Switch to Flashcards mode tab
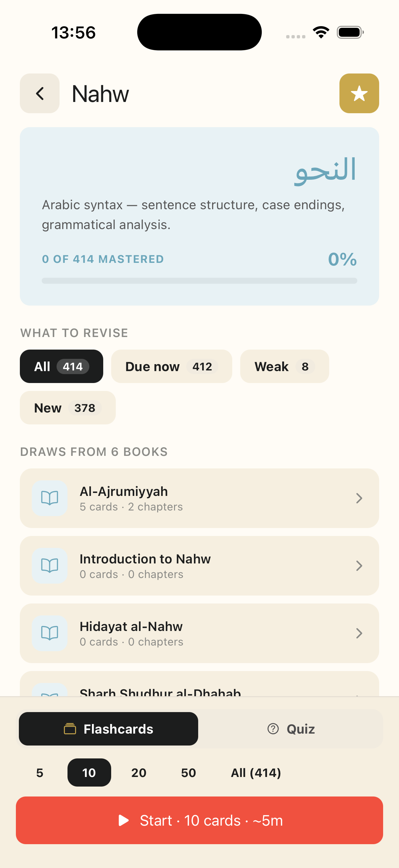Image resolution: width=399 pixels, height=868 pixels. pos(109,729)
